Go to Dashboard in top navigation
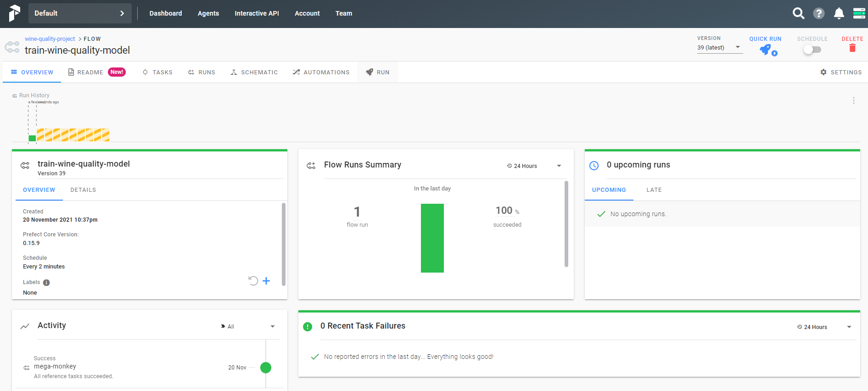The image size is (868, 391). [166, 13]
